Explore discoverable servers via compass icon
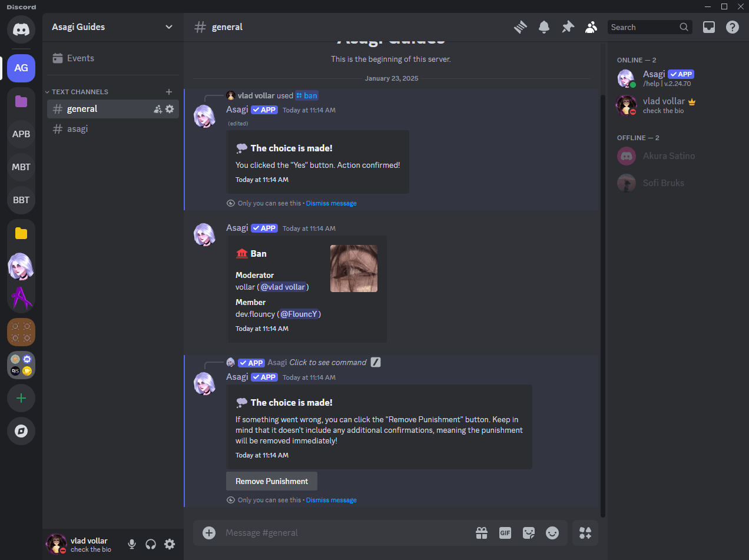 [x=21, y=431]
